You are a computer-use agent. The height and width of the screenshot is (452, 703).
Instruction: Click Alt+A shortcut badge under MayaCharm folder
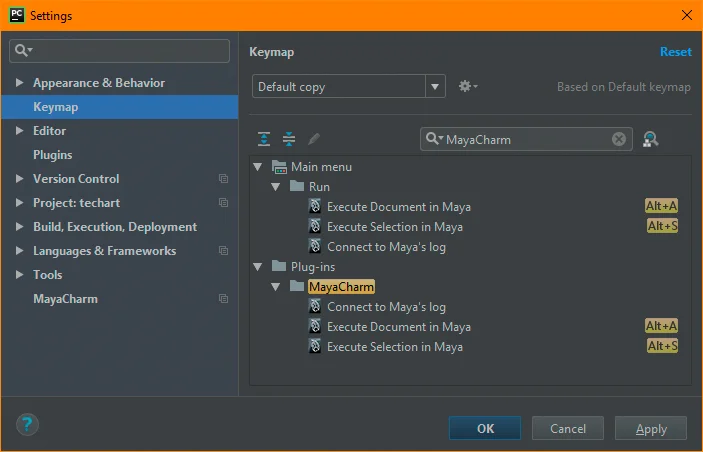(x=661, y=326)
